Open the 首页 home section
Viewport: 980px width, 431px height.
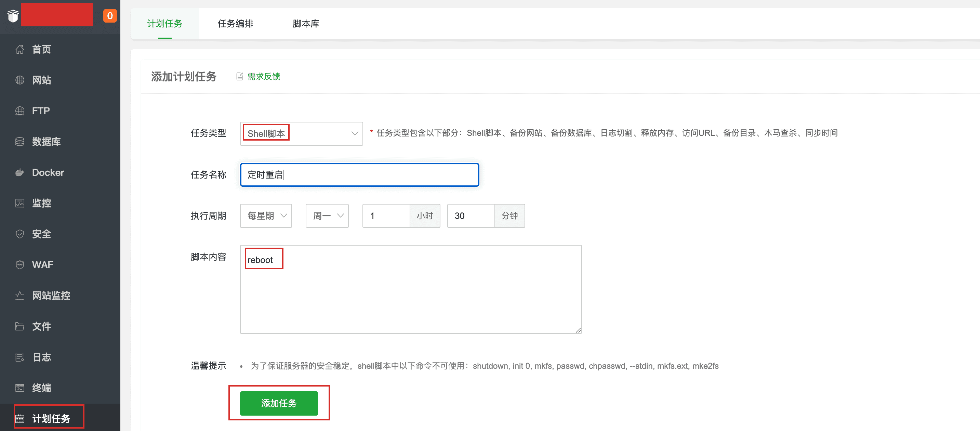coord(41,49)
